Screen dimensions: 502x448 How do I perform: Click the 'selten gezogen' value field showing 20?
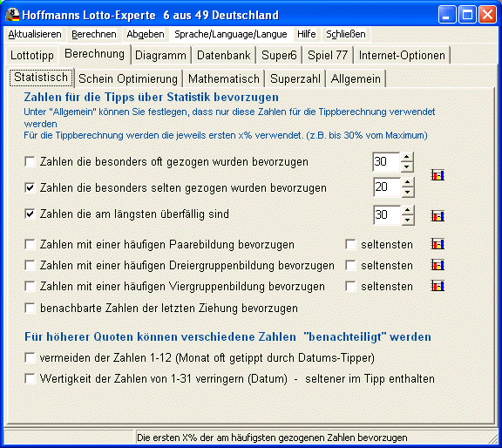[x=387, y=187]
